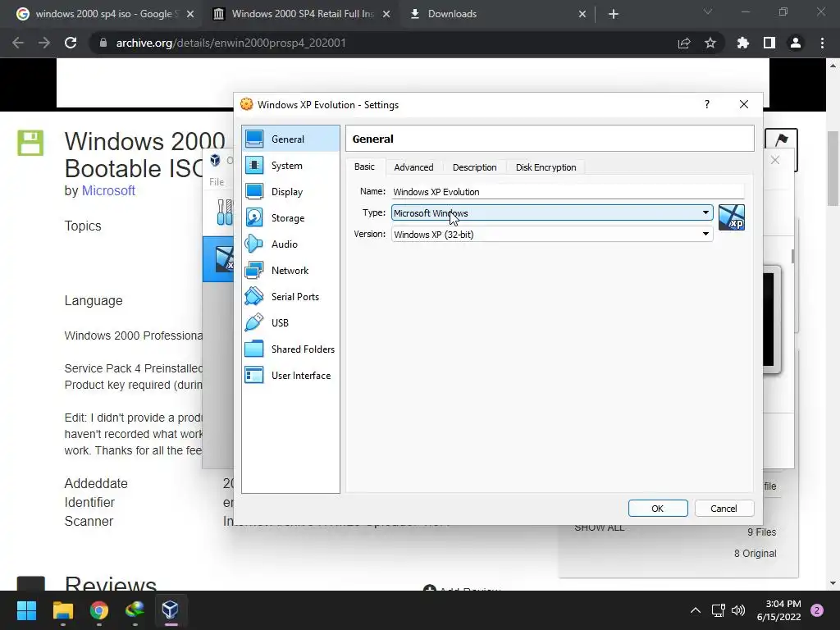Switch to the Description tab
840x630 pixels.
point(475,167)
